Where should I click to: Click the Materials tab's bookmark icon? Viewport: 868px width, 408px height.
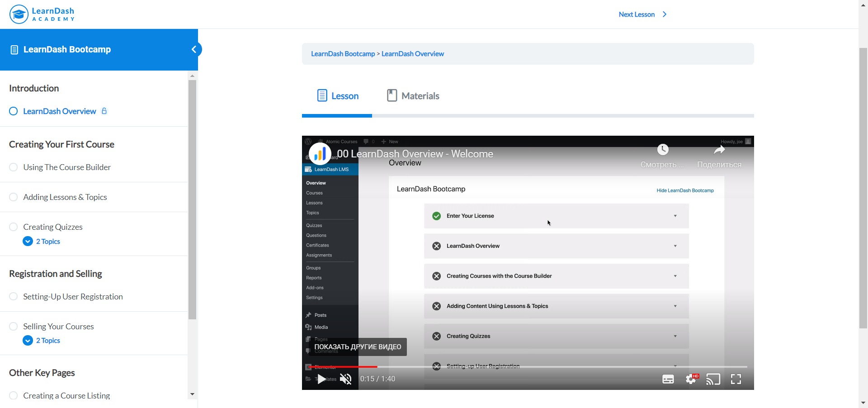pyautogui.click(x=392, y=95)
